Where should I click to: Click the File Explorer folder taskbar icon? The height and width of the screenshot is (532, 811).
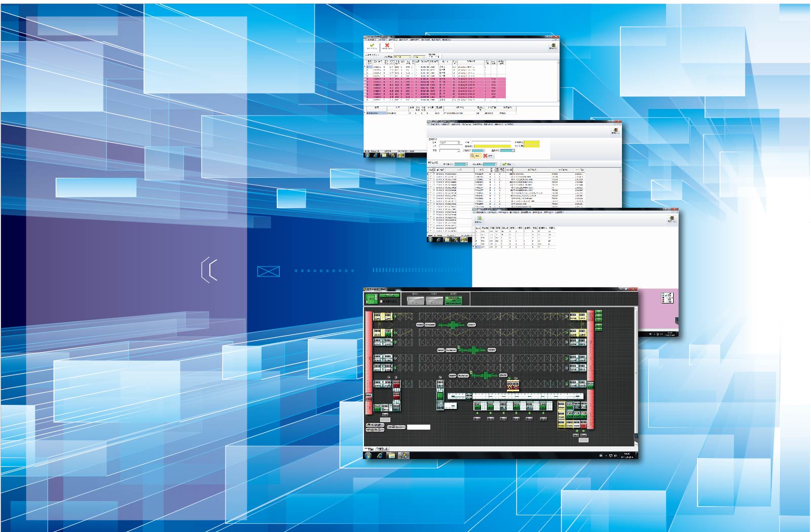point(391,455)
